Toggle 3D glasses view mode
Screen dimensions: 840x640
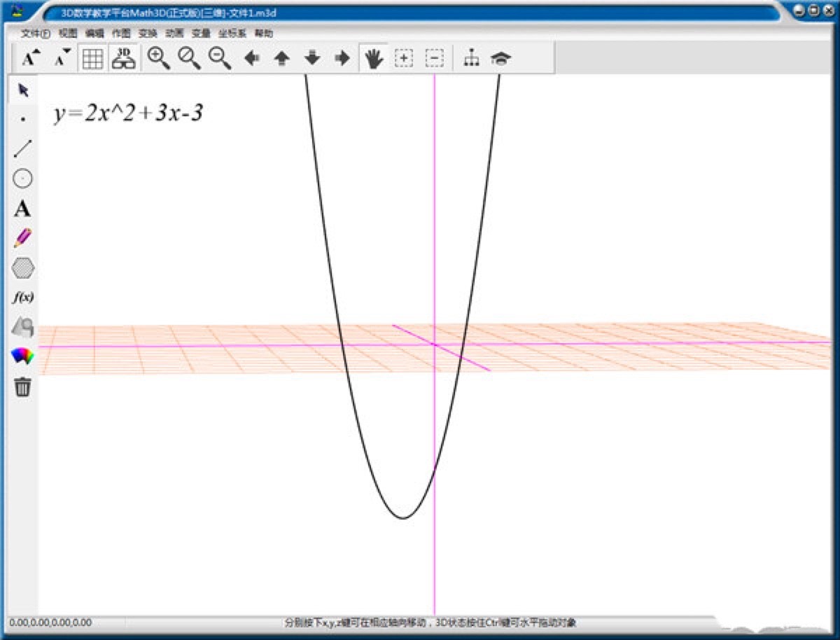[124, 58]
